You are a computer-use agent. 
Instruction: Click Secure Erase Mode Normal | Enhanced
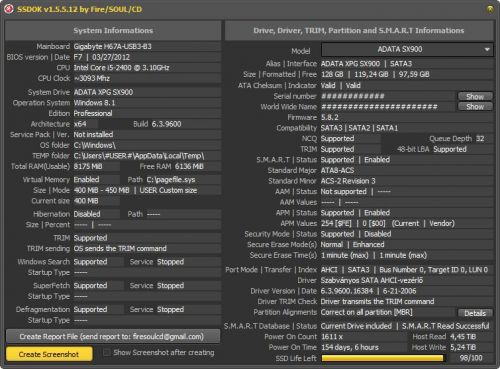pos(352,245)
